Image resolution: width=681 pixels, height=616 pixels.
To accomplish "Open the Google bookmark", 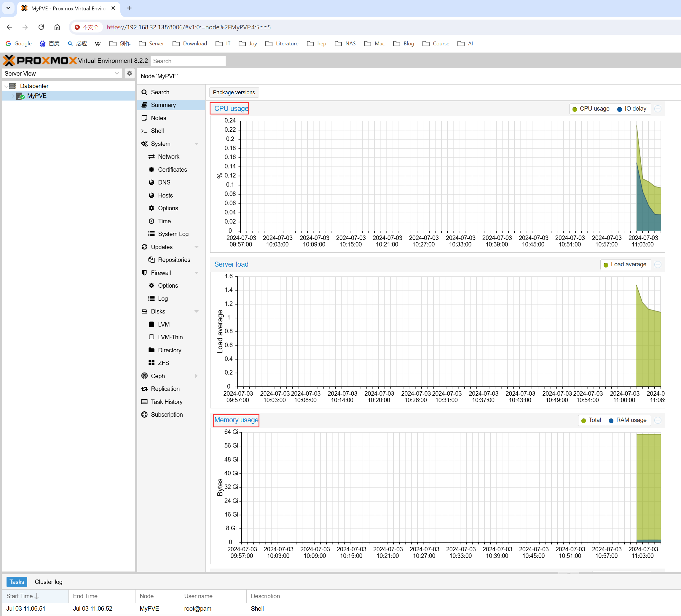I will pyautogui.click(x=19, y=44).
